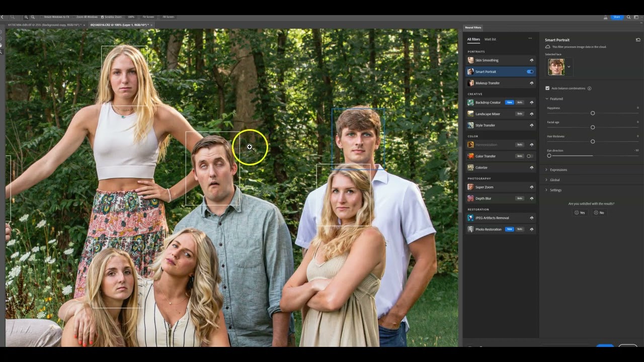The width and height of the screenshot is (644, 362).
Task: Open the search magnifier in top right
Action: coord(628,17)
